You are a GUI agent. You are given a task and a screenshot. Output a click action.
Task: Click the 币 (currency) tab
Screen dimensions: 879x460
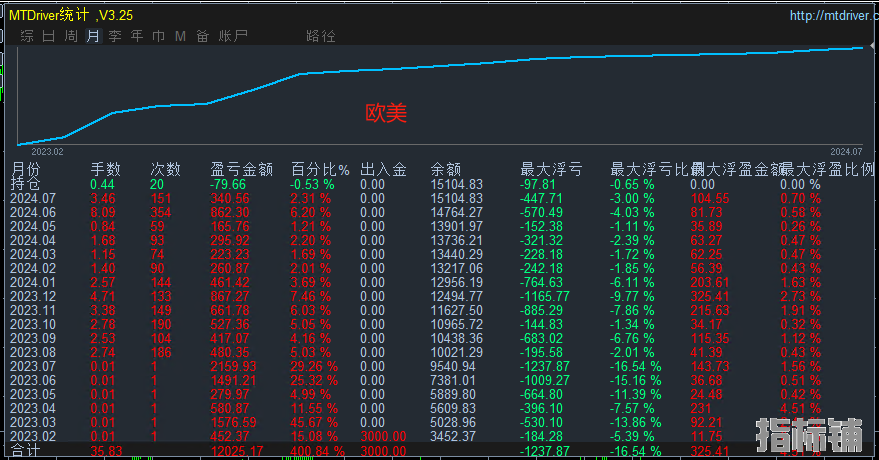(x=159, y=36)
